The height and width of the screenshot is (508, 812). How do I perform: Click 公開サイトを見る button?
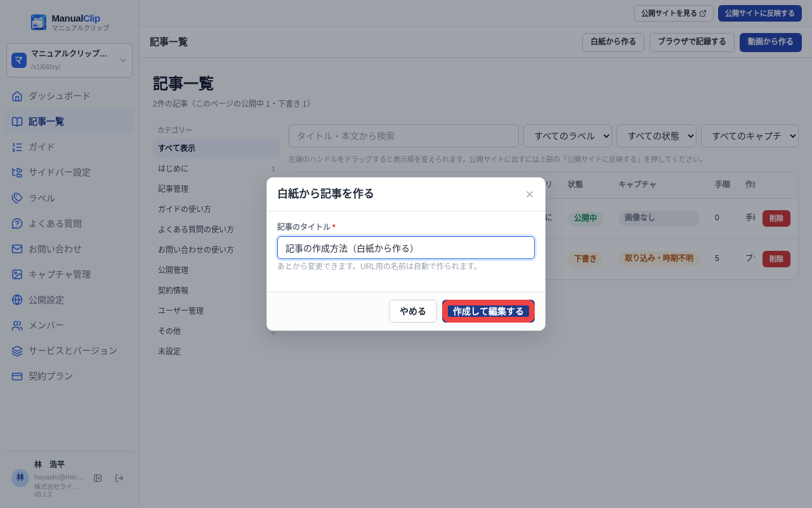pyautogui.click(x=674, y=13)
